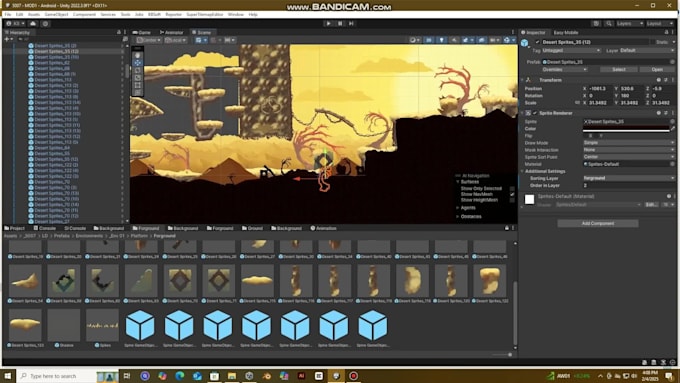The height and width of the screenshot is (383, 680).
Task: Lock the Project panel
Action: 507,228
